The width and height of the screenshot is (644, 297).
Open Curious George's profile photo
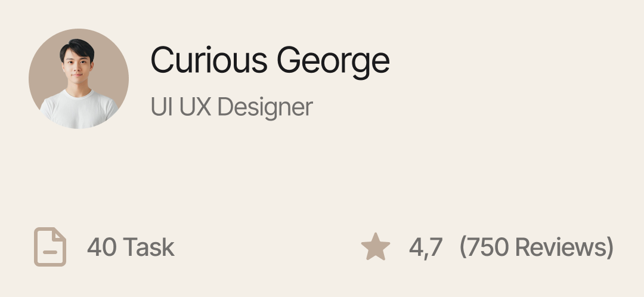point(79,79)
